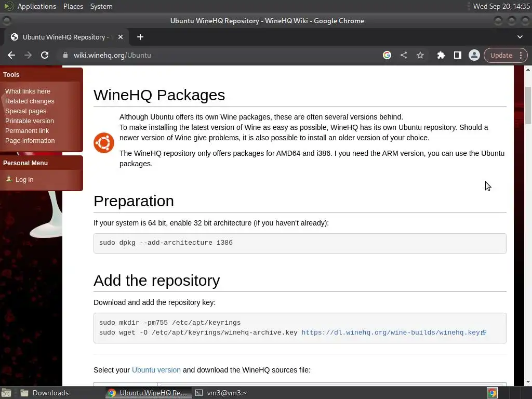Open the tab search dropdown arrow
The height and width of the screenshot is (399, 532).
520,37
